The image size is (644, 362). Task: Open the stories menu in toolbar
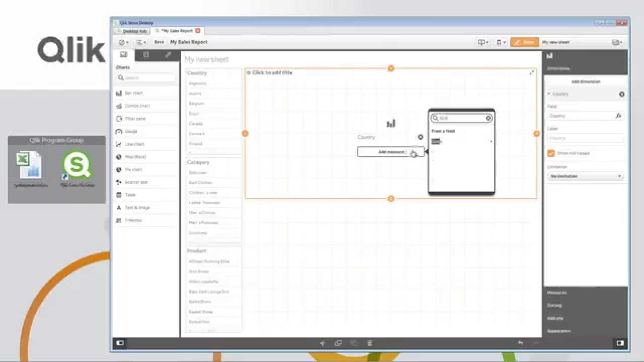tap(483, 43)
